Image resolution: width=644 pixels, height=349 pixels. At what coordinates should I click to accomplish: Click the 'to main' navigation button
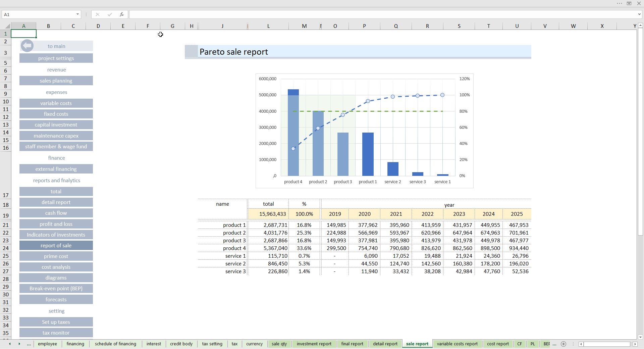(56, 46)
